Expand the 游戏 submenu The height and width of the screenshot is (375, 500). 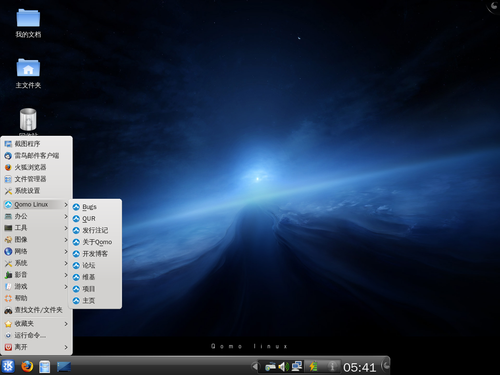coord(36,286)
